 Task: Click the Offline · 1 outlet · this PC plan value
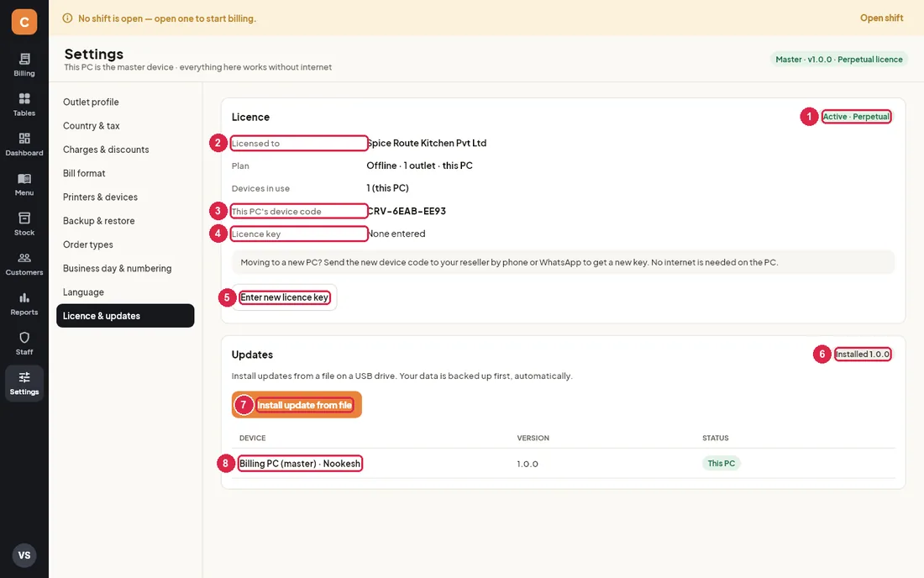pyautogui.click(x=419, y=166)
